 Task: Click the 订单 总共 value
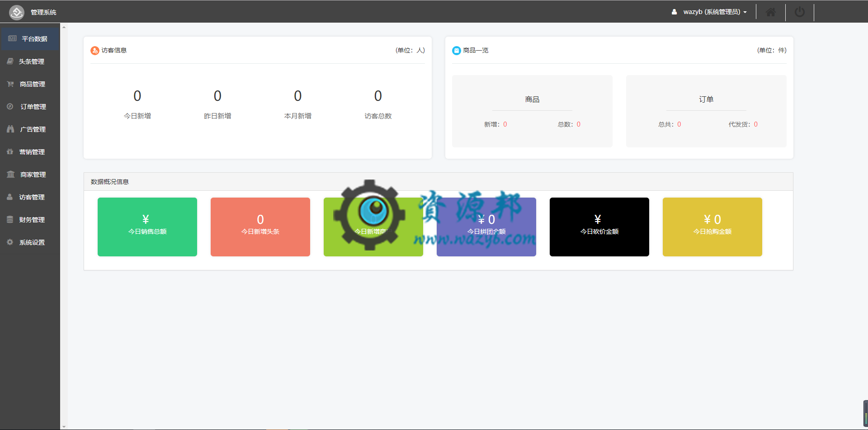pos(679,124)
